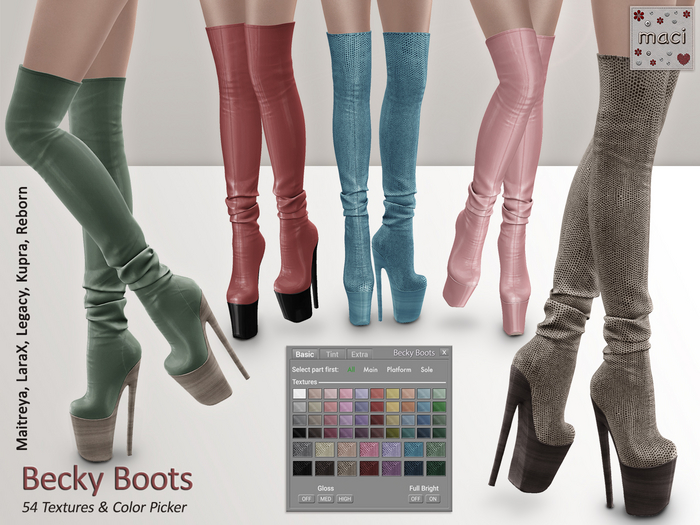Switch to the Basic tab
Viewport: 700px width, 525px height.
pyautogui.click(x=304, y=354)
